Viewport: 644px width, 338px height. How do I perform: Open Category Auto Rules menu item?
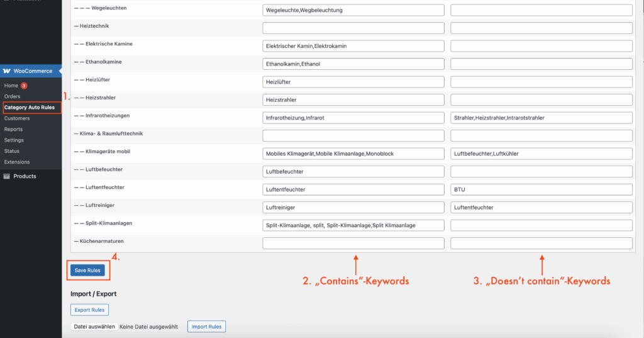pyautogui.click(x=30, y=108)
